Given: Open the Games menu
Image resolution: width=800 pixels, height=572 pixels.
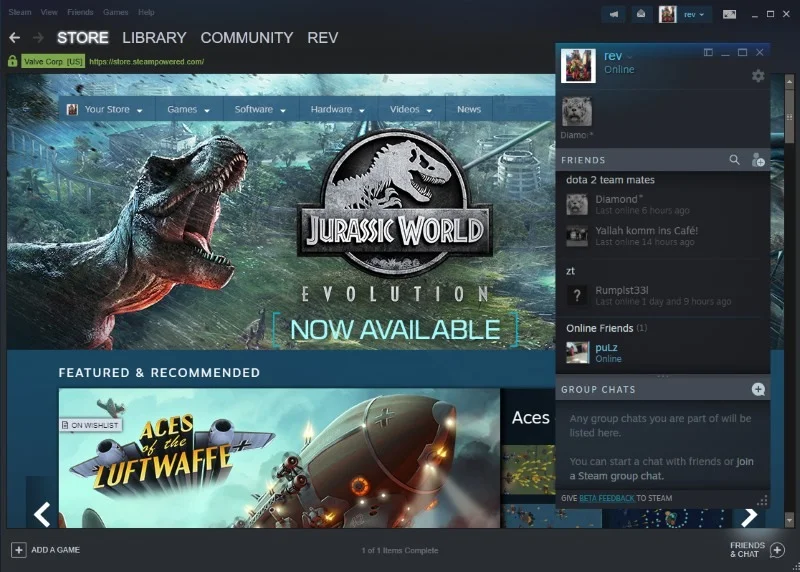Looking at the screenshot, I should pos(116,12).
